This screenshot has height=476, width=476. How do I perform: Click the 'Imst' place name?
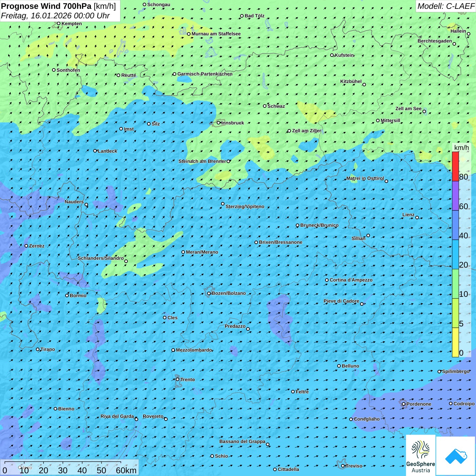[129, 129]
